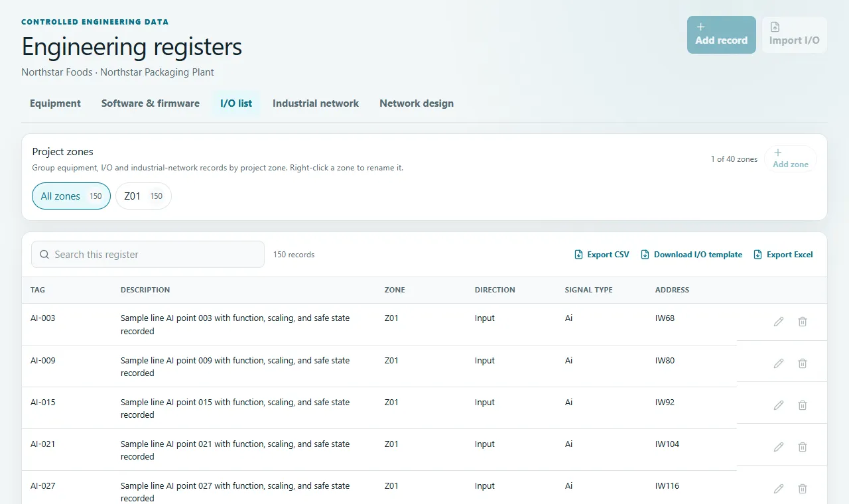Select the I/O list tab
849x504 pixels.
tap(236, 103)
